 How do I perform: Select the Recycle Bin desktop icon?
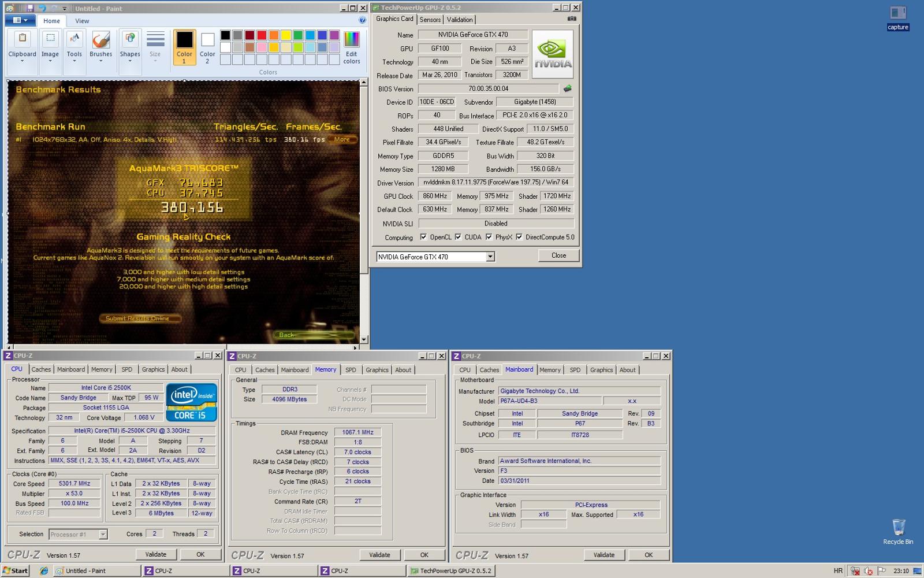tap(898, 532)
